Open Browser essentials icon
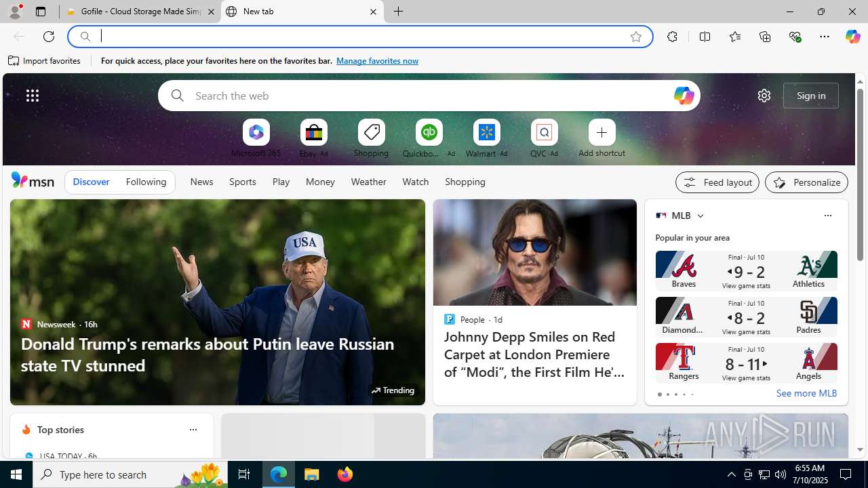Viewport: 868px width, 488px height. coord(795,37)
